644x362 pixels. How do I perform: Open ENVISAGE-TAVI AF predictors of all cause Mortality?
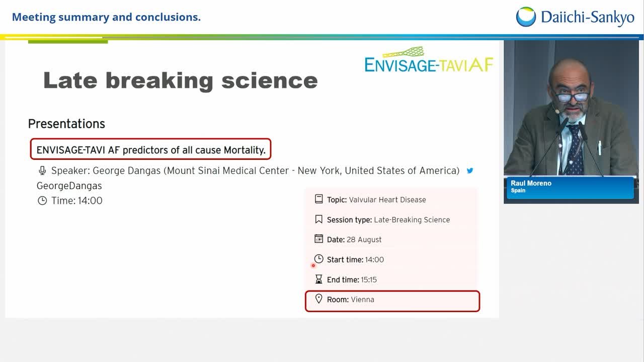(x=151, y=150)
